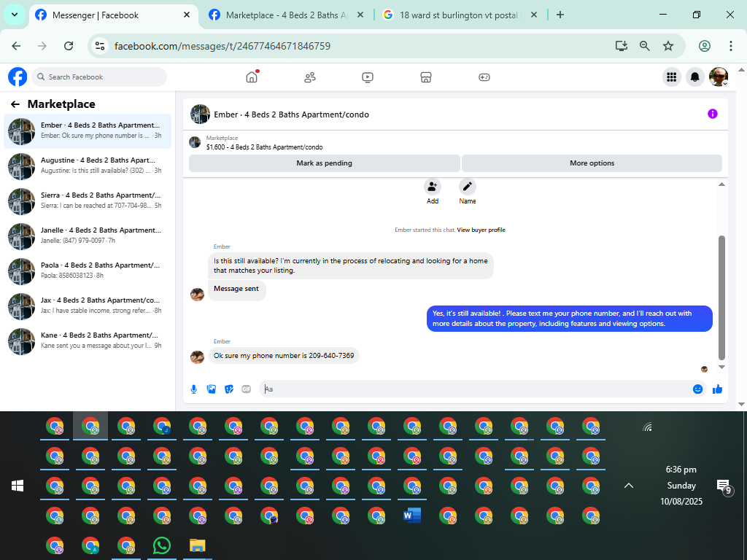Open the Windows notification center
This screenshot has width=747, height=560.
724,486
